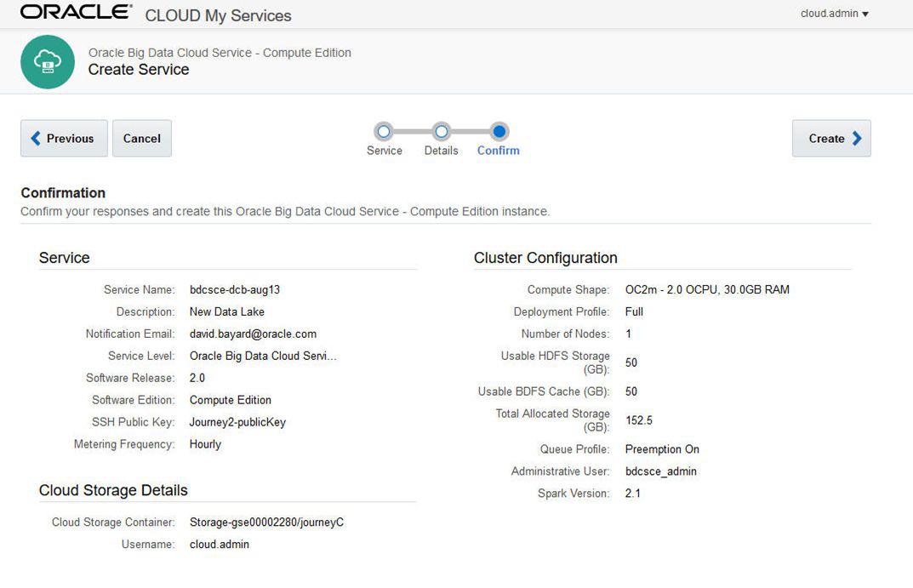Click the Cluster Configuration section heading

click(x=545, y=258)
